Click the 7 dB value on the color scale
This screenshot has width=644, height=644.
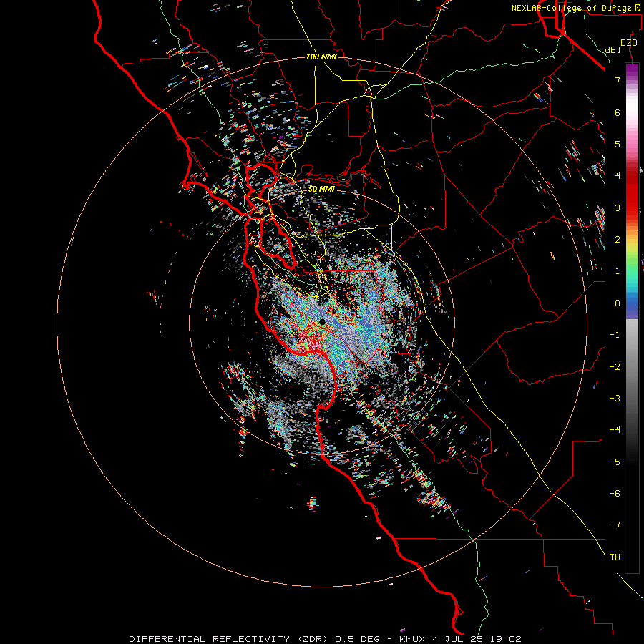[x=618, y=80]
